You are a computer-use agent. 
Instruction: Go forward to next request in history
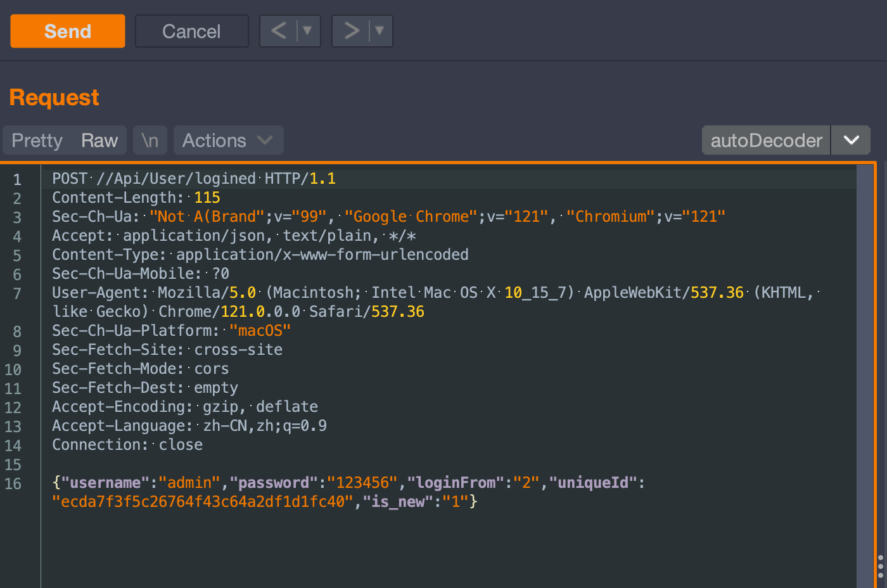click(351, 31)
